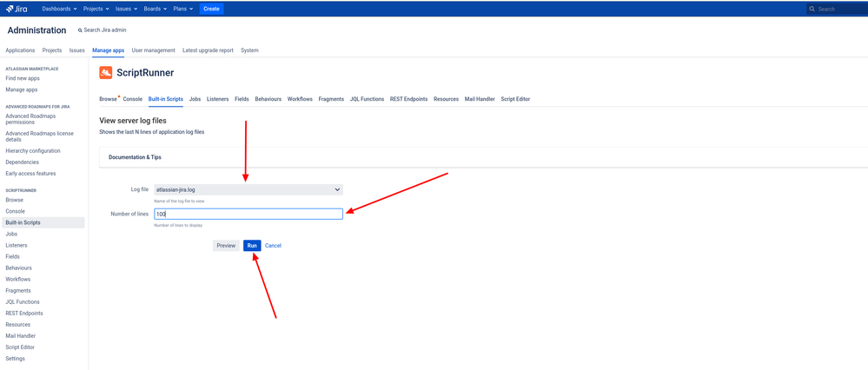The height and width of the screenshot is (370, 868).
Task: Click Browse in ScriptRunner sidebar section
Action: tap(15, 201)
